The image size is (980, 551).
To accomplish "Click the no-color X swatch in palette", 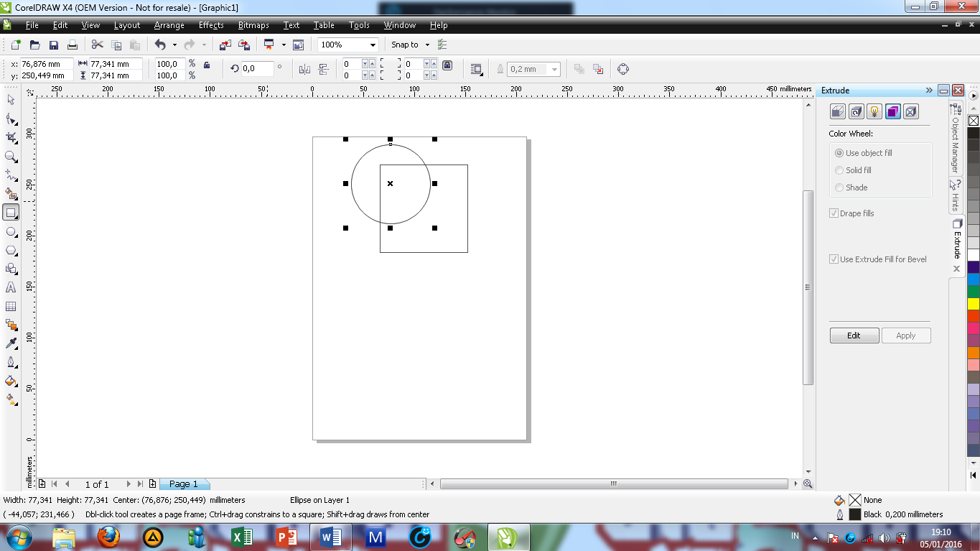I will point(974,121).
